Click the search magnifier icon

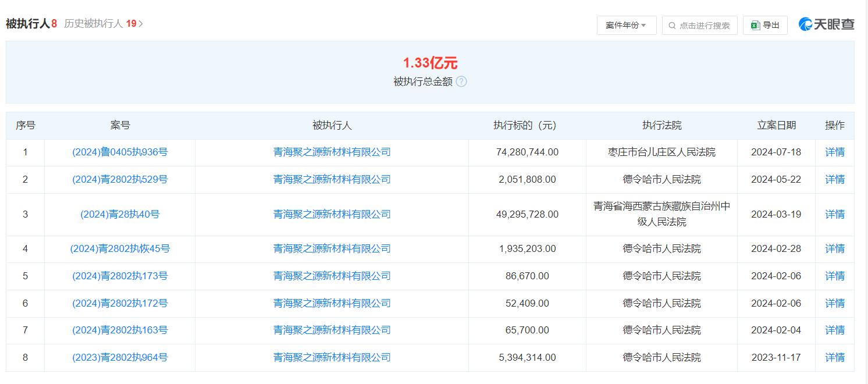point(673,26)
